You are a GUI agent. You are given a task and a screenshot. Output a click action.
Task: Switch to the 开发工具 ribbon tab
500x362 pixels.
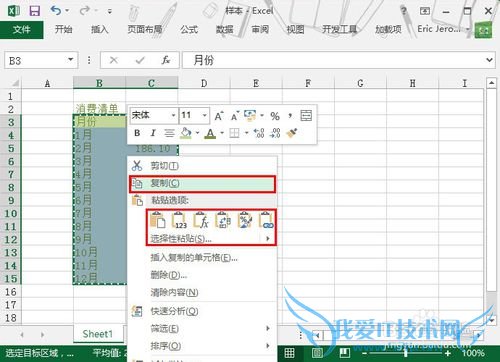click(340, 30)
